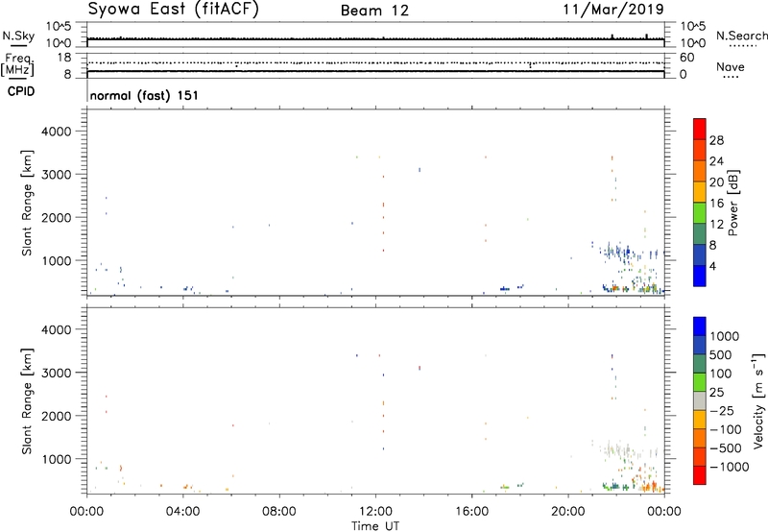Click the 'Beam 12' label

coord(374,11)
